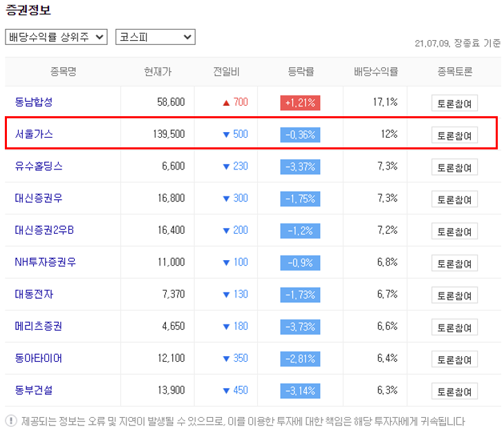Click the +1.21% change badge
This screenshot has width=504, height=433.
coord(300,103)
